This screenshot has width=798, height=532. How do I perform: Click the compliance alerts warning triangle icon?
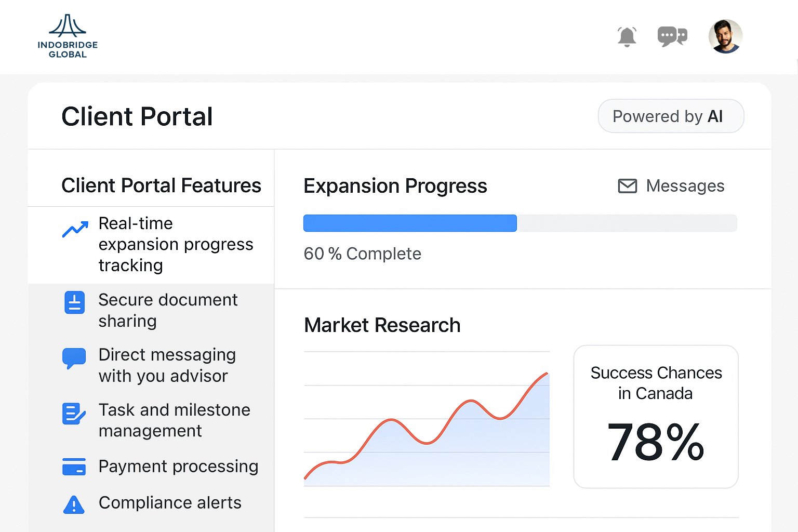tap(74, 504)
